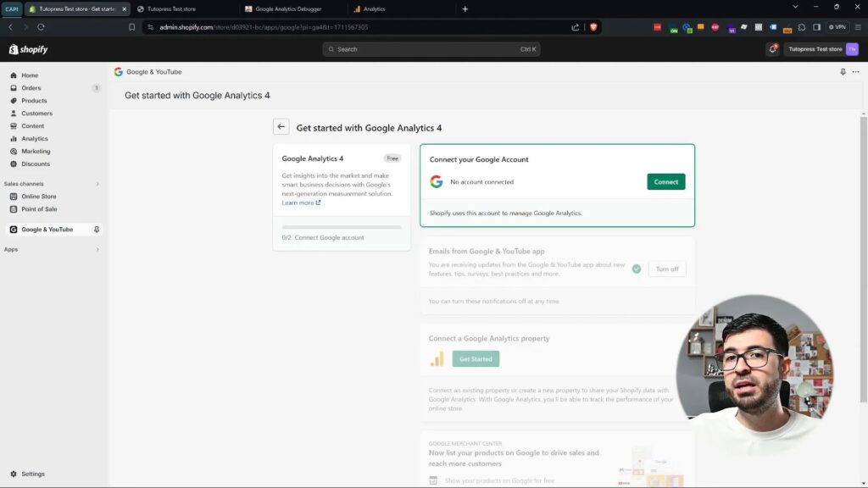868x488 pixels.
Task: Bookmark this page icon
Action: tap(131, 27)
